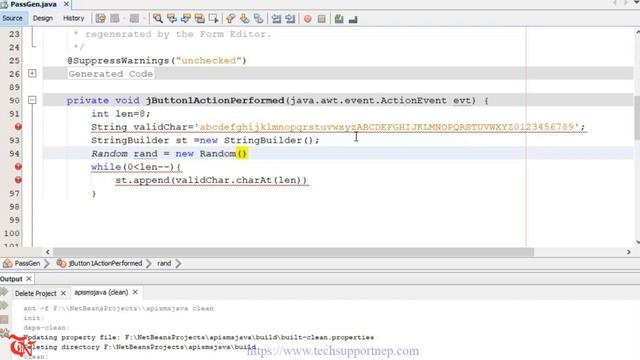Click chevron after rand breadcrumb
The height and width of the screenshot is (360, 640).
pos(178,264)
